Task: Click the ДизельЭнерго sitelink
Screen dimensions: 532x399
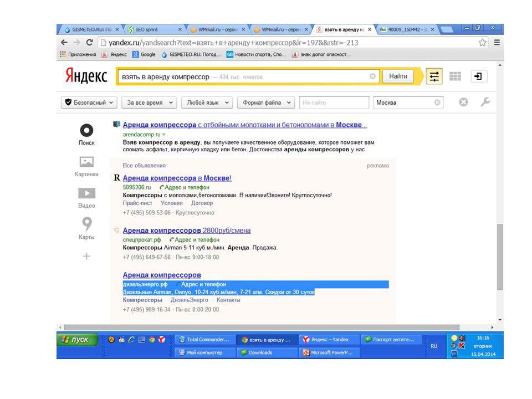Action: click(x=190, y=300)
